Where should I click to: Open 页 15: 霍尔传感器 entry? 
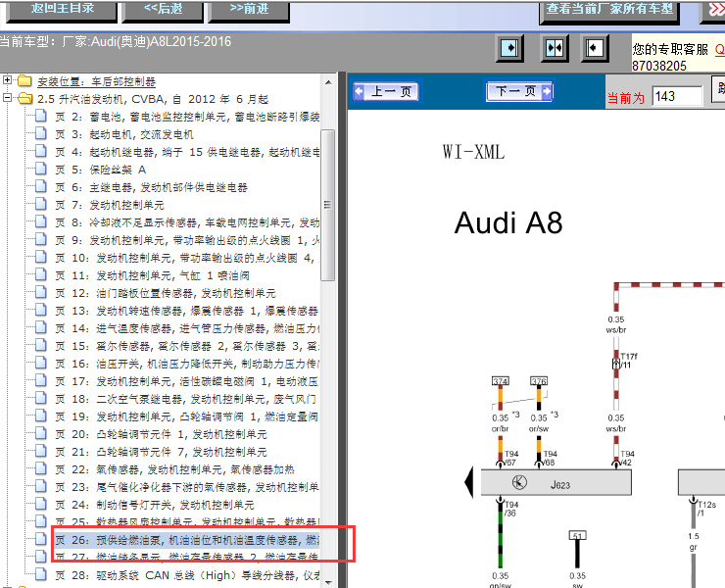(x=187, y=346)
